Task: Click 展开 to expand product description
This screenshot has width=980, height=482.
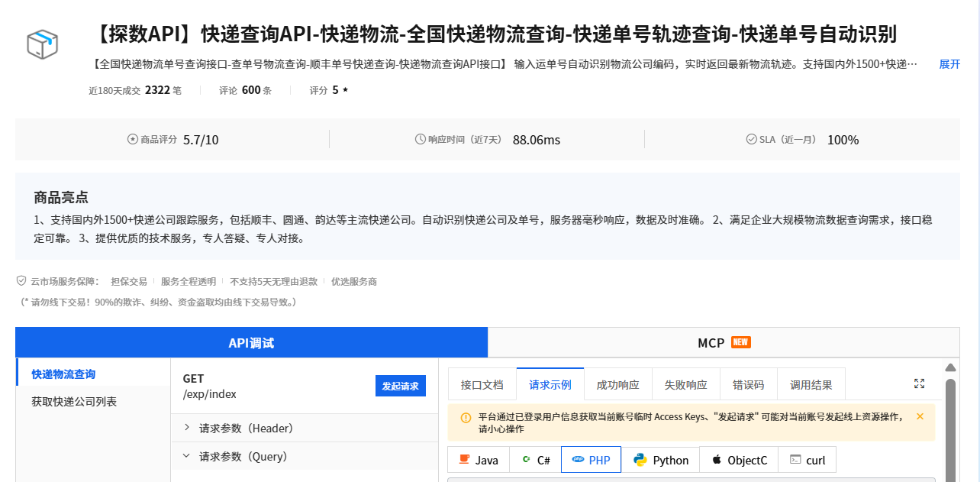Action: click(x=949, y=64)
